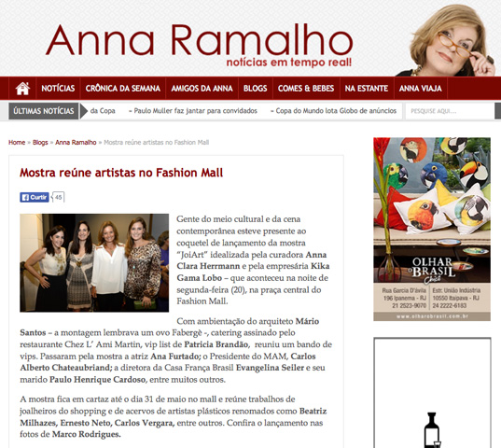Open the Anna Viaja section

click(x=421, y=88)
